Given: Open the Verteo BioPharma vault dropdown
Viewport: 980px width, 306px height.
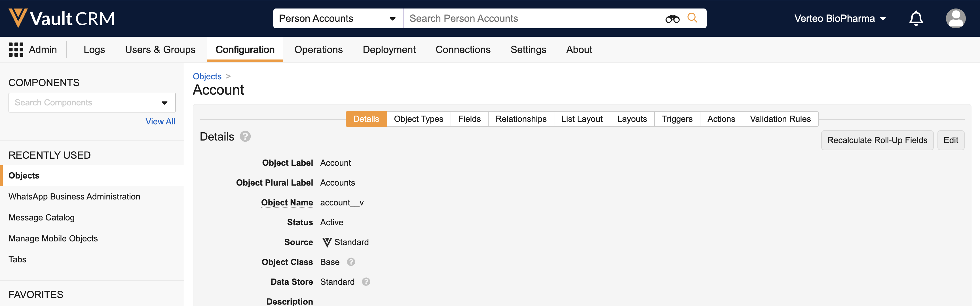Looking at the screenshot, I should [840, 19].
